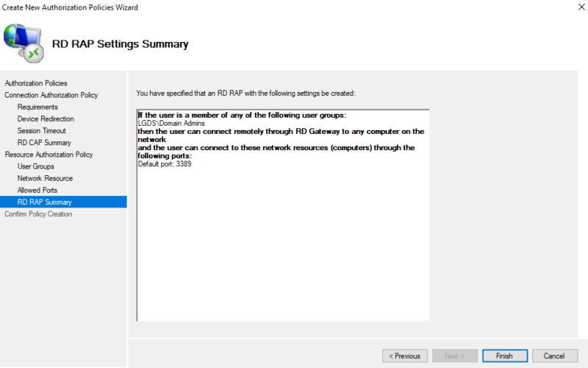
Task: Select the Device Redirection step
Action: (46, 118)
